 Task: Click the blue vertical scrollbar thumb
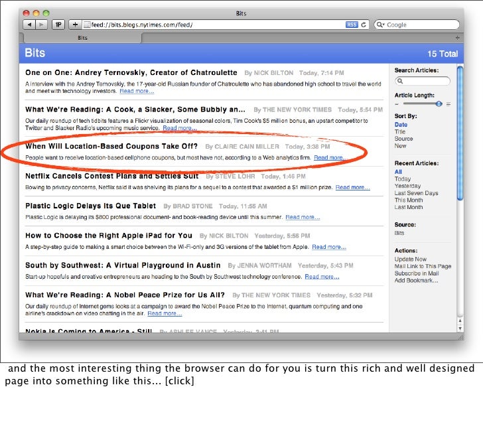[460, 133]
